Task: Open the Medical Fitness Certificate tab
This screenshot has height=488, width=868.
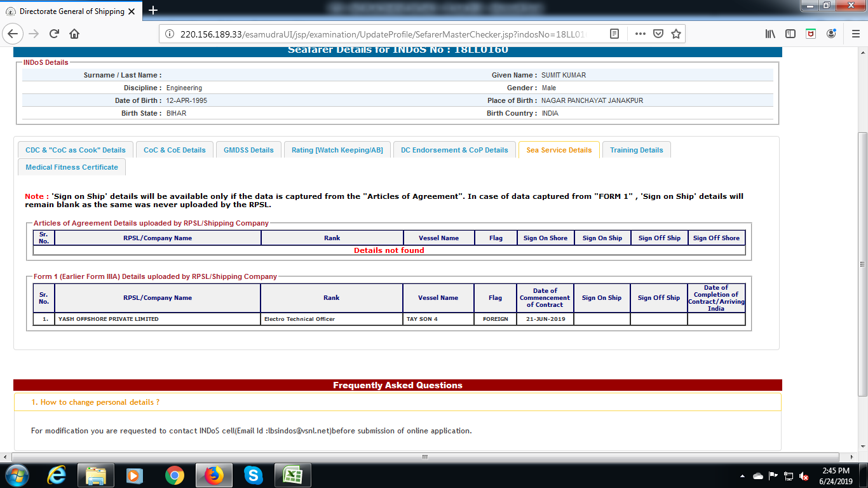Action: coord(72,167)
